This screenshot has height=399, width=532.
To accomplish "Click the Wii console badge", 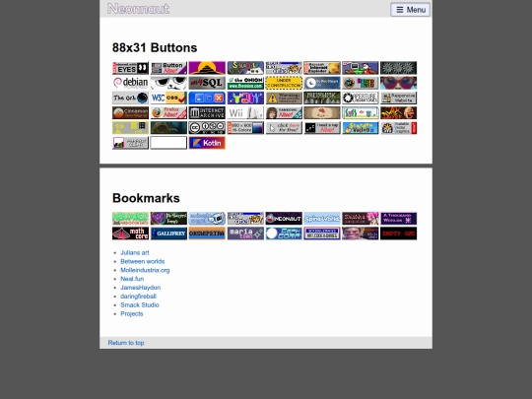I will click(245, 113).
